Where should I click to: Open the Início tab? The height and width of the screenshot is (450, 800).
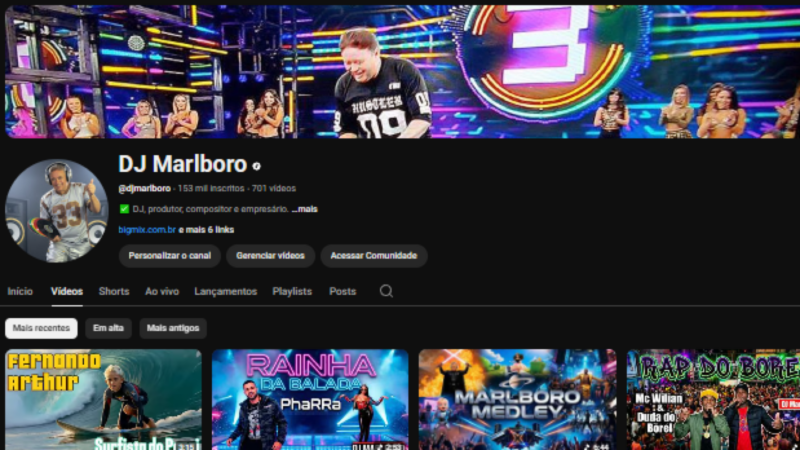click(20, 291)
